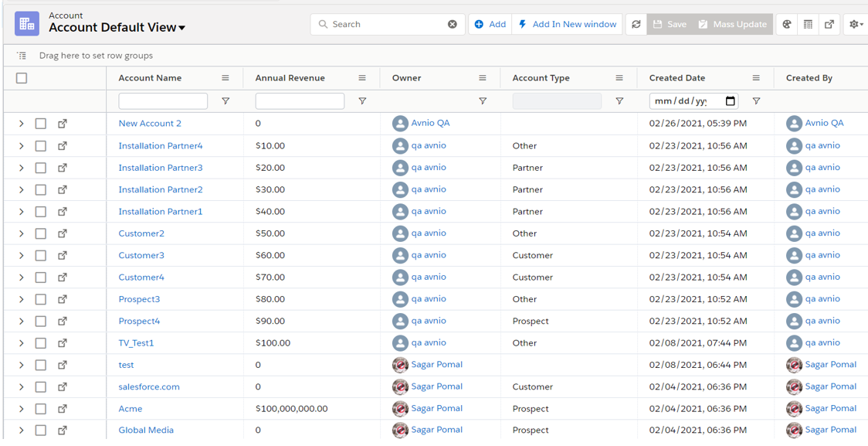This screenshot has width=868, height=446.
Task: Expand the salesforce.com row chevron
Action: [22, 387]
